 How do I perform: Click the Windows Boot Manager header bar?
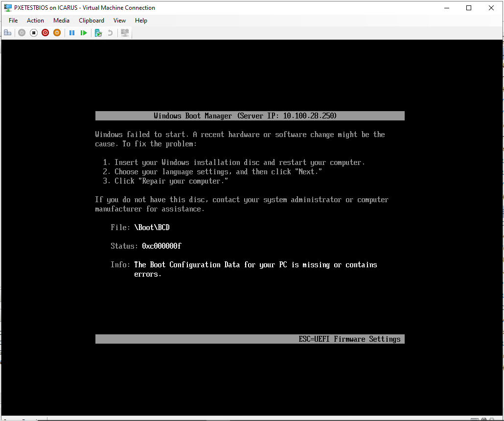tap(250, 116)
